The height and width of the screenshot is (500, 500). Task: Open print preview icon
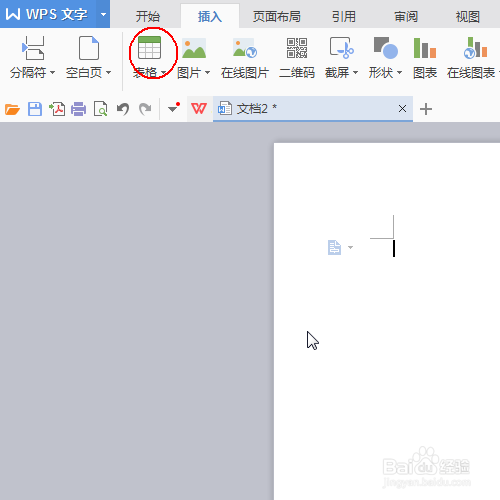coord(100,109)
